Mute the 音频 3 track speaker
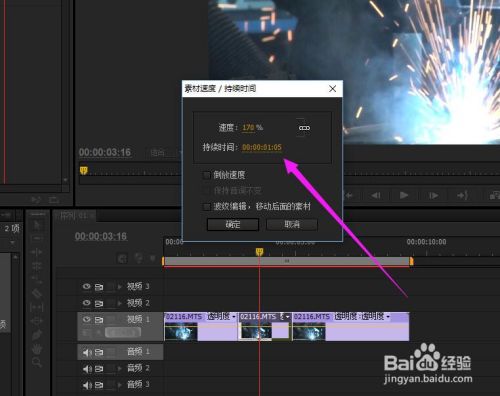The image size is (500, 396). click(x=87, y=385)
